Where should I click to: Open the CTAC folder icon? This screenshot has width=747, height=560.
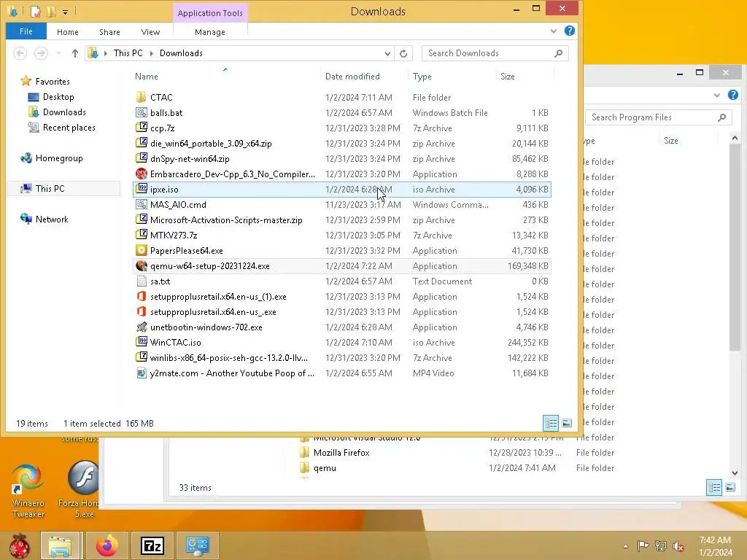coord(141,97)
